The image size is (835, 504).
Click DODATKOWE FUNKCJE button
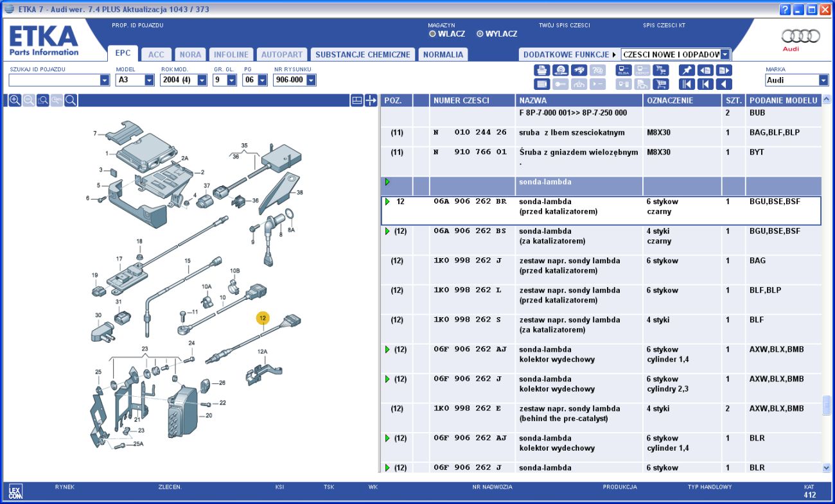(x=570, y=55)
